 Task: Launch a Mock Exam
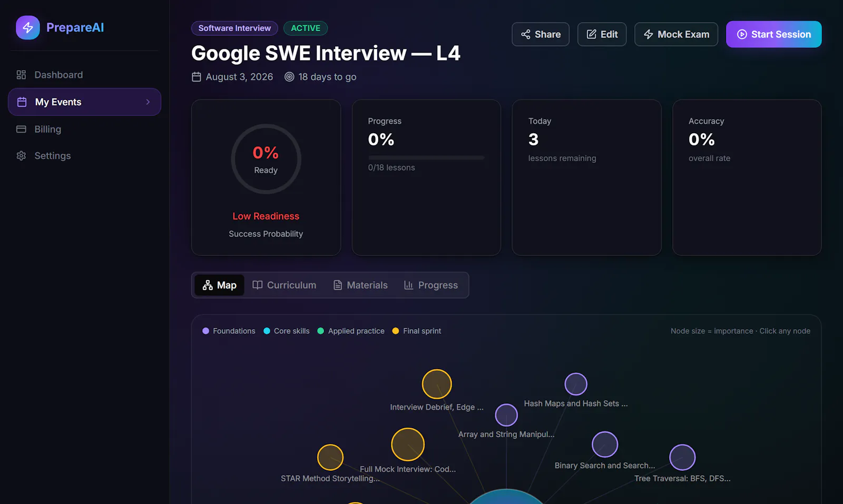pos(676,34)
